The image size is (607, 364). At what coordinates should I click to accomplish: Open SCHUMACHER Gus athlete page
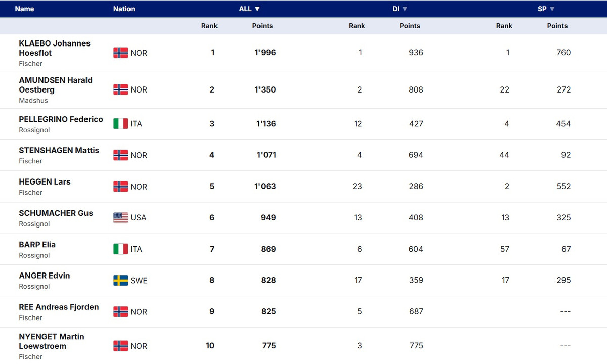56,213
